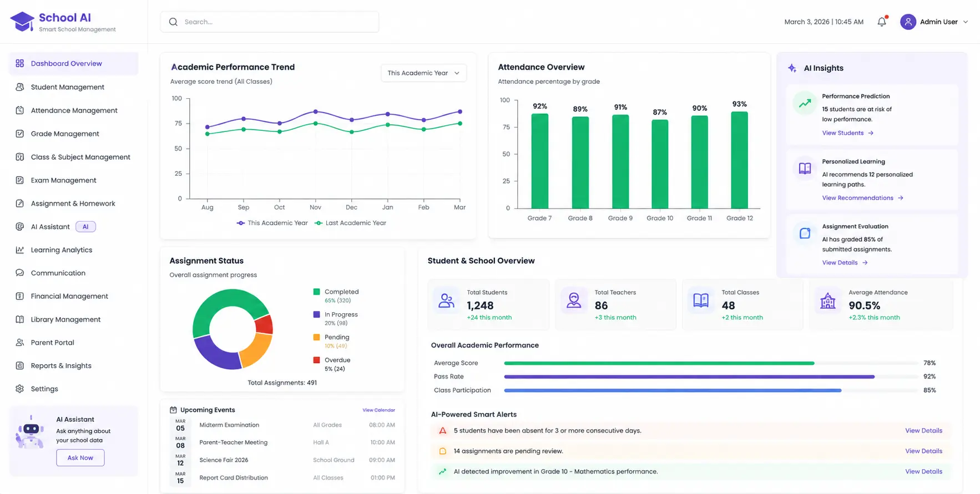Click the Upcoming Events calendar icon
Screen dimensions: 980x494
tap(173, 410)
